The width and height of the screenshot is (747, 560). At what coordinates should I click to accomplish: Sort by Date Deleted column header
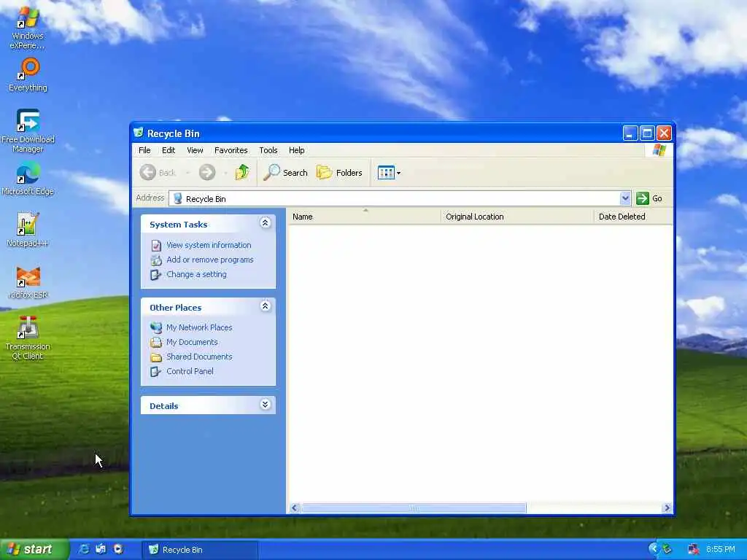pyautogui.click(x=633, y=217)
